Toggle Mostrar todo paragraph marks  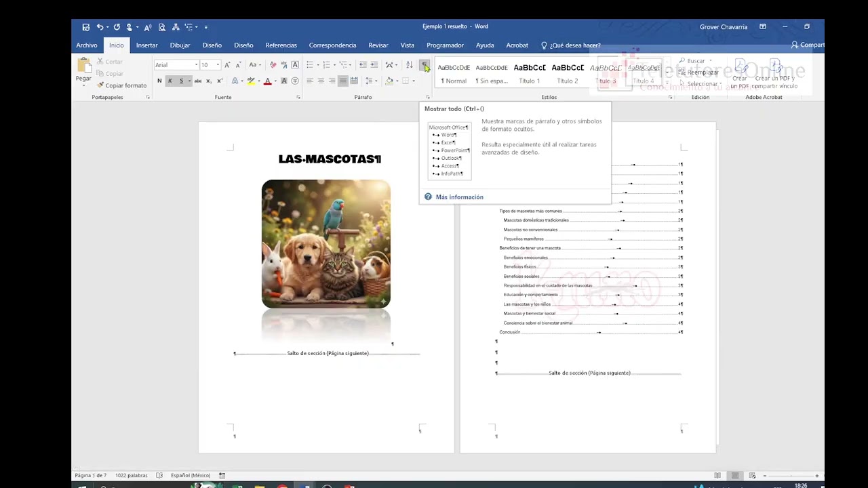coord(425,65)
